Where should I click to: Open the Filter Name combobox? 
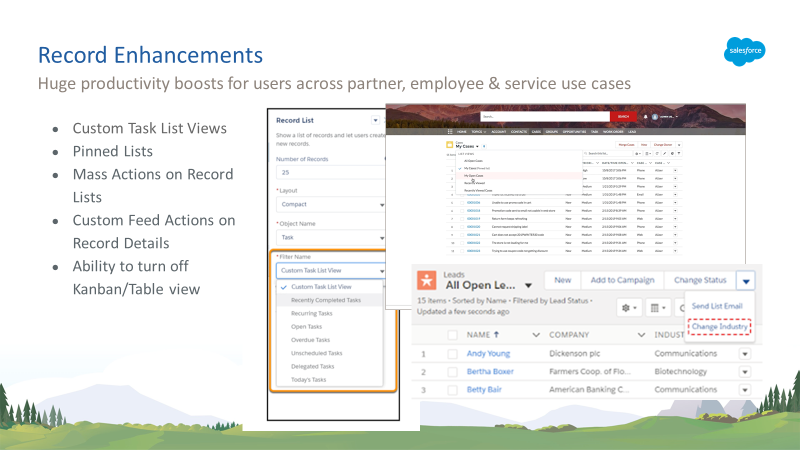click(x=331, y=270)
